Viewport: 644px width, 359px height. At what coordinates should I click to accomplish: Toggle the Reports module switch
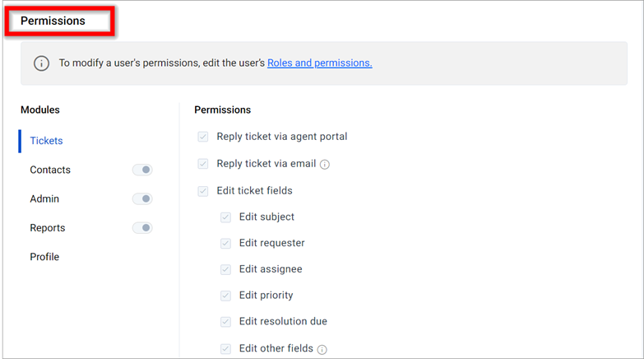click(142, 228)
